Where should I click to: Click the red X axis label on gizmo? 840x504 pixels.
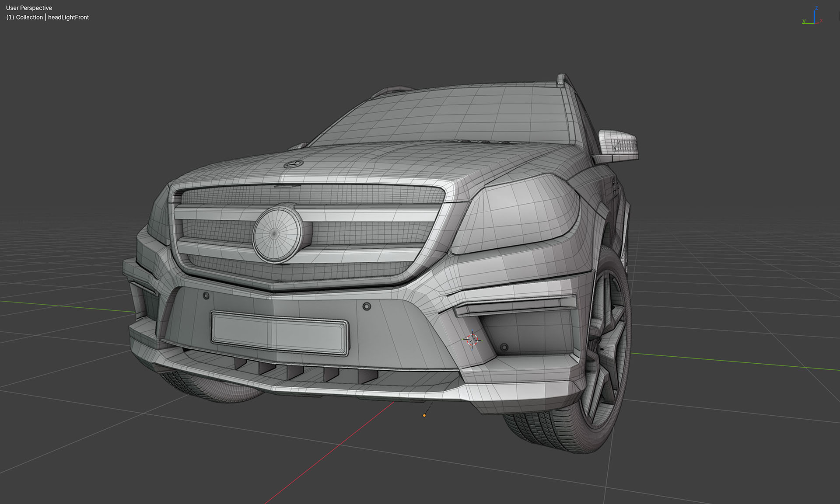pyautogui.click(x=821, y=21)
